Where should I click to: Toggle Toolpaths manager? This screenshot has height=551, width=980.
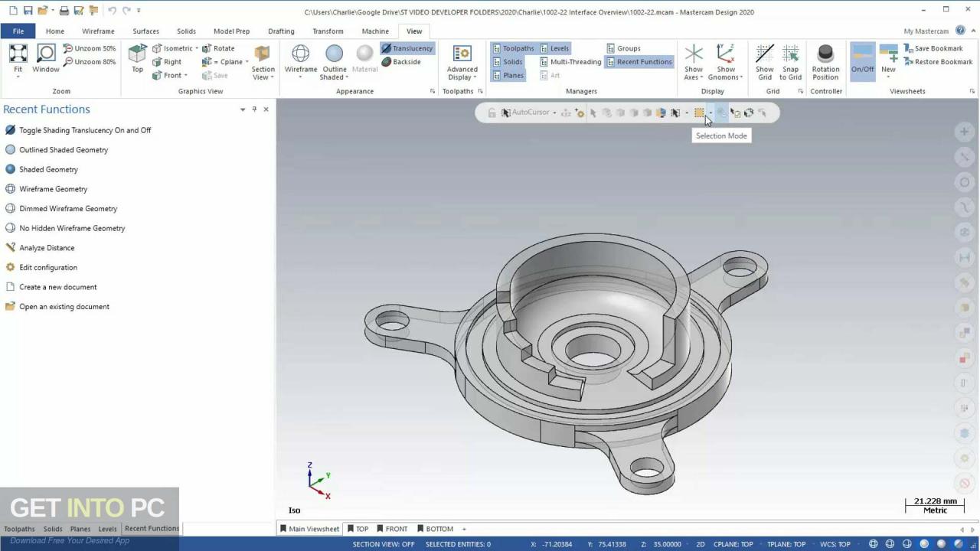[512, 48]
